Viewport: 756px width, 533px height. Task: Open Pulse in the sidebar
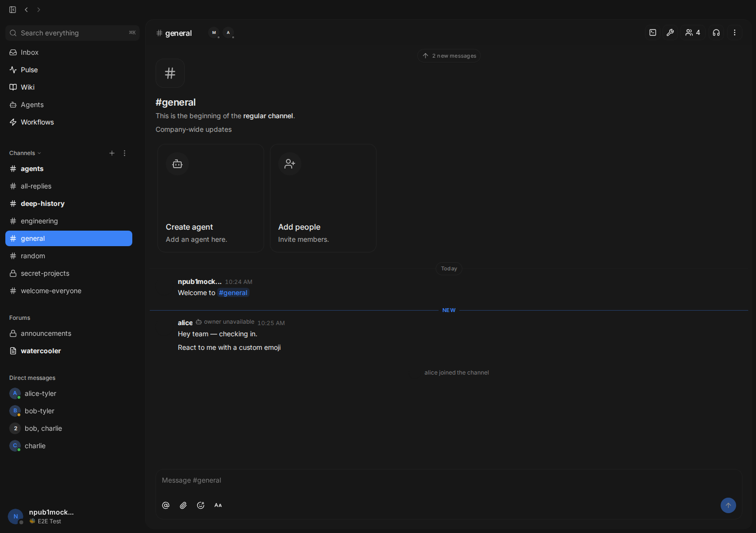(69, 70)
